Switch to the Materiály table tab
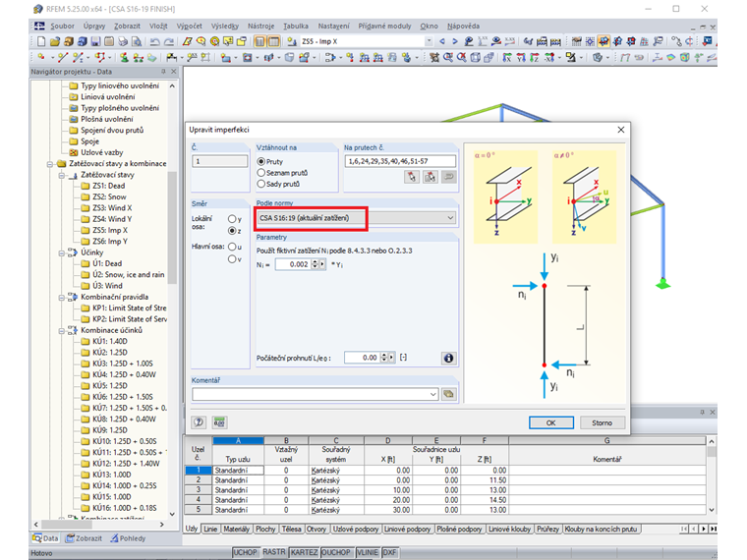This screenshot has width=747, height=560. coord(236,529)
